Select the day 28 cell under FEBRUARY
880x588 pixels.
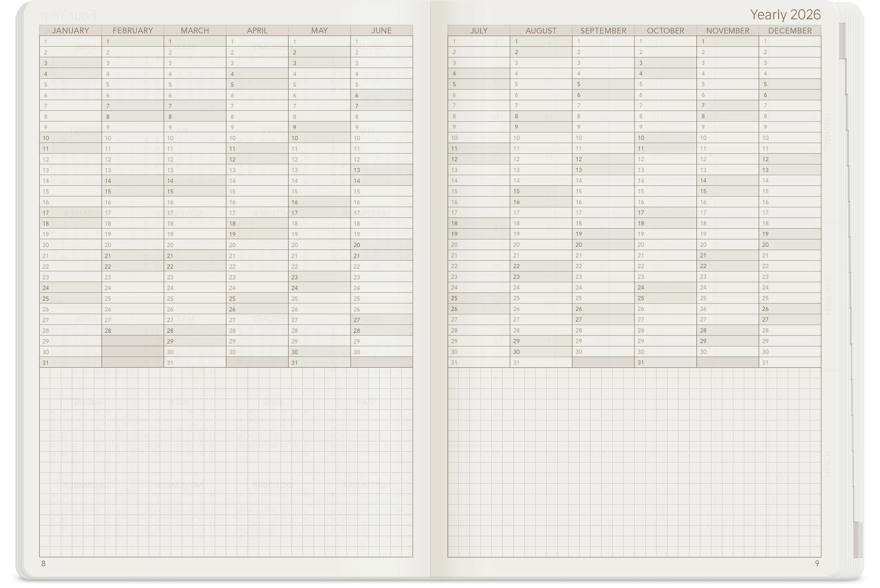[133, 331]
